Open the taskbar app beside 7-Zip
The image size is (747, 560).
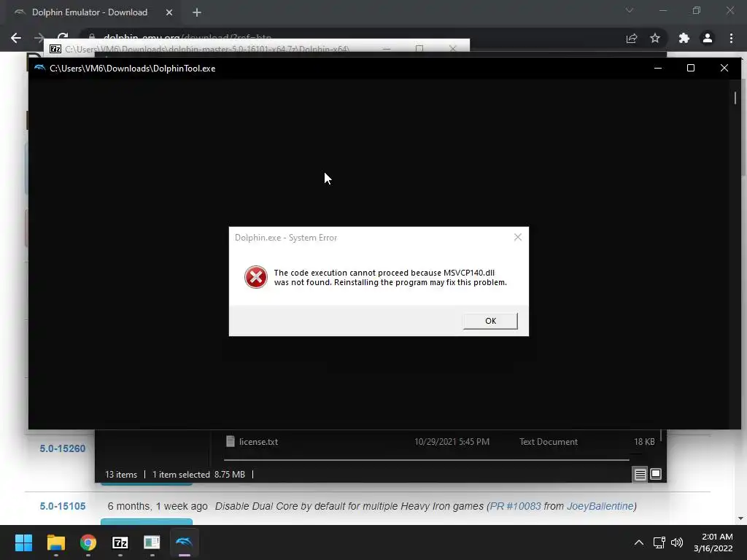coord(152,542)
